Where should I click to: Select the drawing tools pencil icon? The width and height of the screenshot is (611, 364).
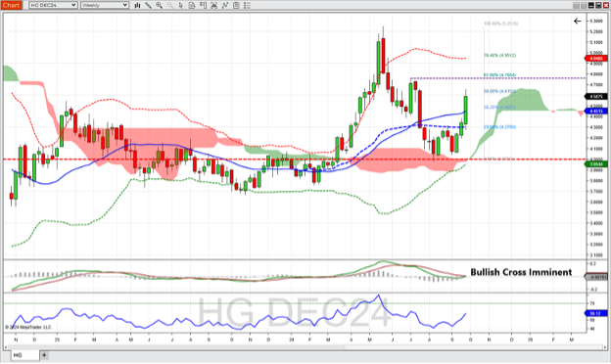148,5
